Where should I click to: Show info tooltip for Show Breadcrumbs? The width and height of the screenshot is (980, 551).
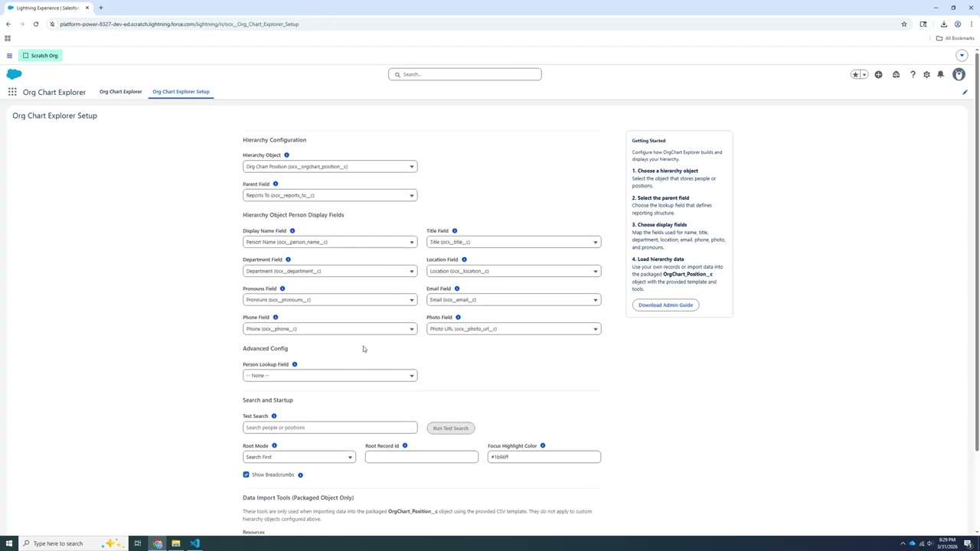(x=300, y=475)
